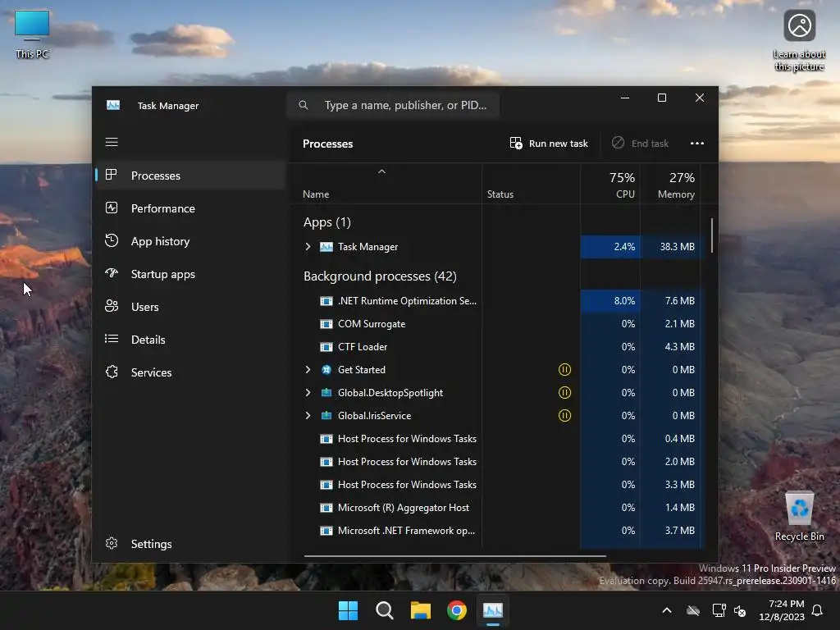The width and height of the screenshot is (840, 630).
Task: Click the sort arrow above Name column
Action: 382,171
